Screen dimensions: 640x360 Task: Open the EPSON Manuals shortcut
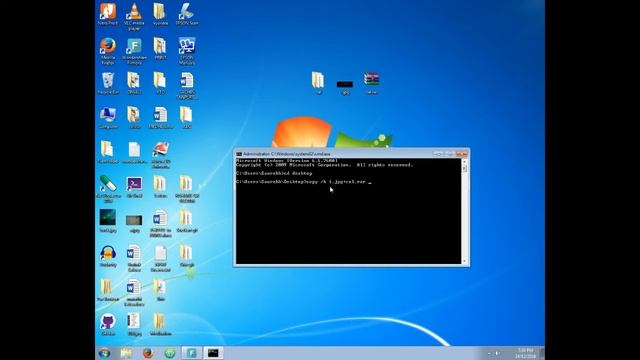tap(187, 51)
